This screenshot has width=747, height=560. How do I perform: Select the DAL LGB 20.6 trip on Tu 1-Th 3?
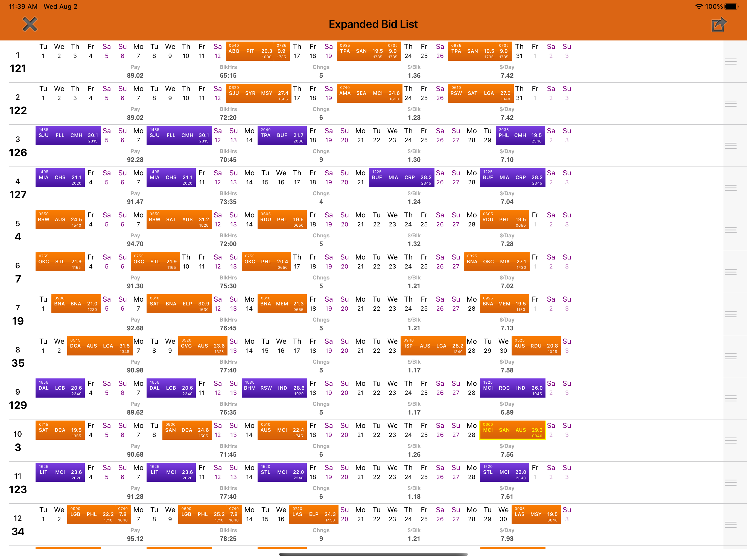60,388
